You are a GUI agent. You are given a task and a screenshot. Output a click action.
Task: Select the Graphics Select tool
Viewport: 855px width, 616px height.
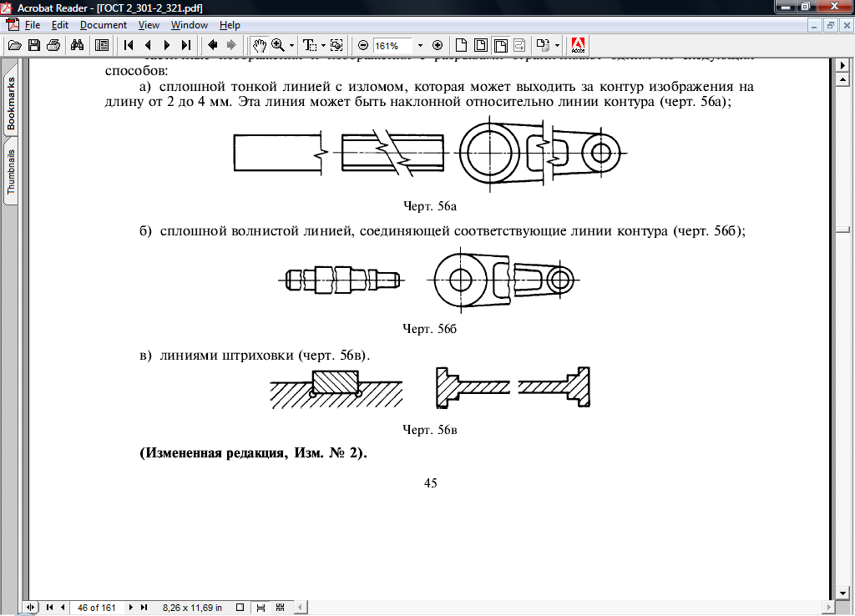(x=336, y=45)
